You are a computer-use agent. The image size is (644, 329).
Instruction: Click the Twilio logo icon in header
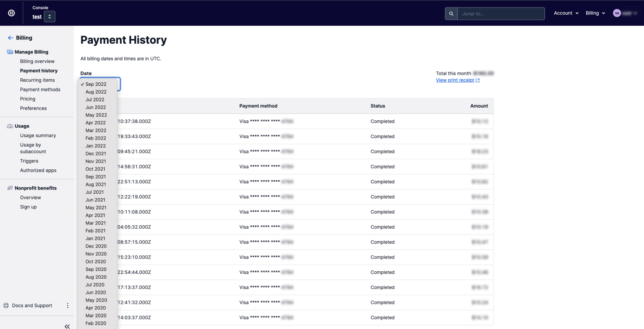tap(11, 13)
